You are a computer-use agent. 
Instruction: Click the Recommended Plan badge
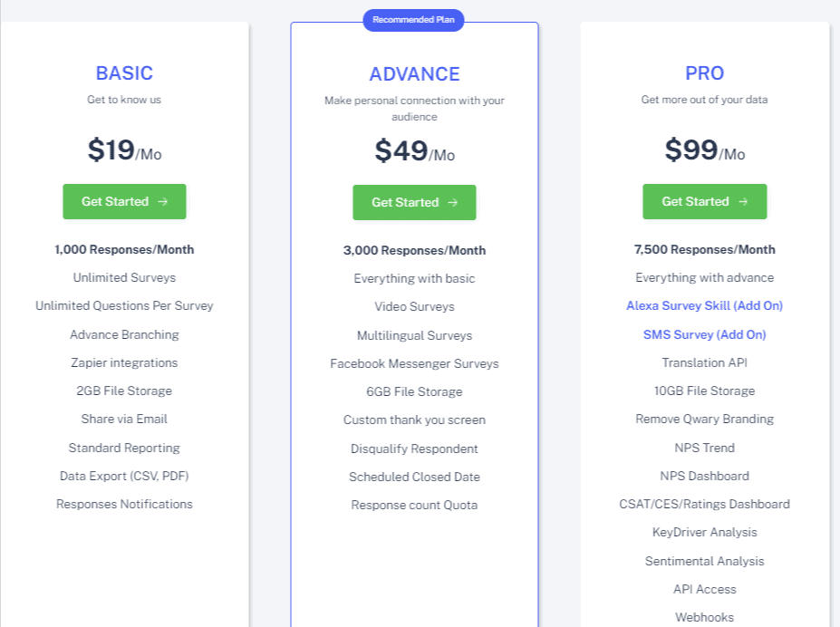[x=413, y=20]
